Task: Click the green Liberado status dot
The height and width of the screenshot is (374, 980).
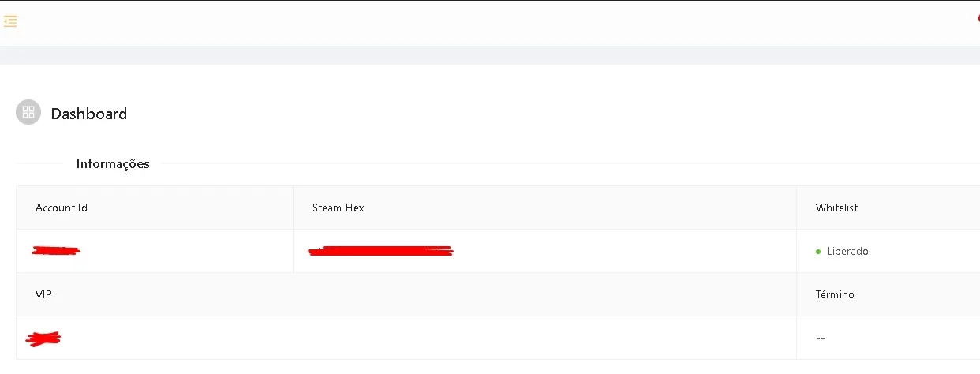Action: coord(818,252)
